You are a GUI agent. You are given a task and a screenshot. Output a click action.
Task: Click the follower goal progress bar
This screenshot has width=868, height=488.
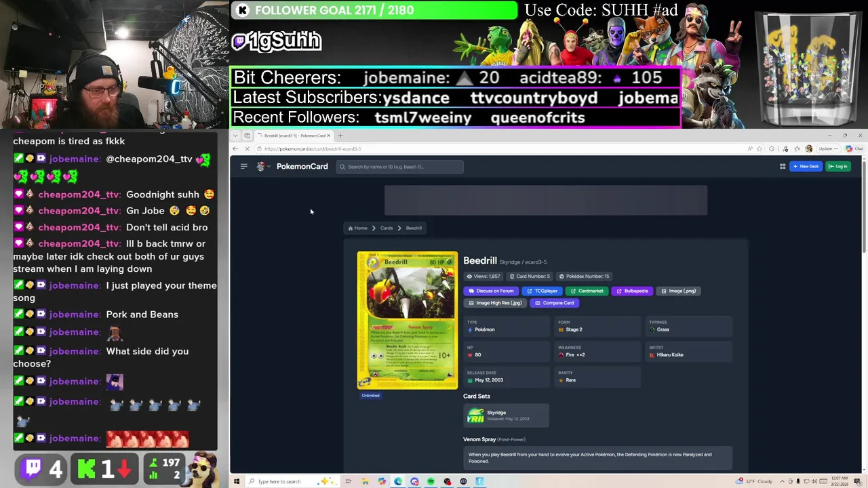[x=374, y=10]
